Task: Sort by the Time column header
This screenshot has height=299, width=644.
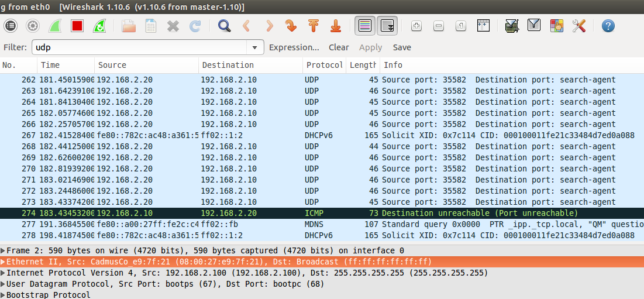Action: pyautogui.click(x=66, y=65)
